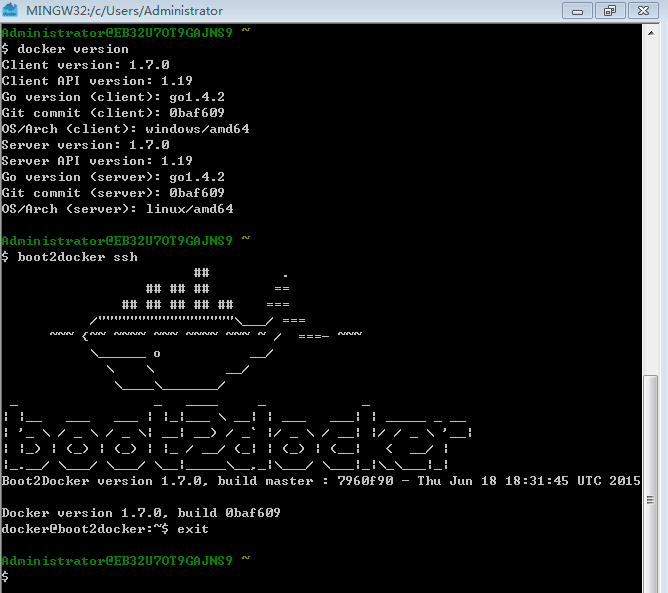Click 'OS/Arch (server): linux/amd64' line
The height and width of the screenshot is (593, 668).
(118, 209)
